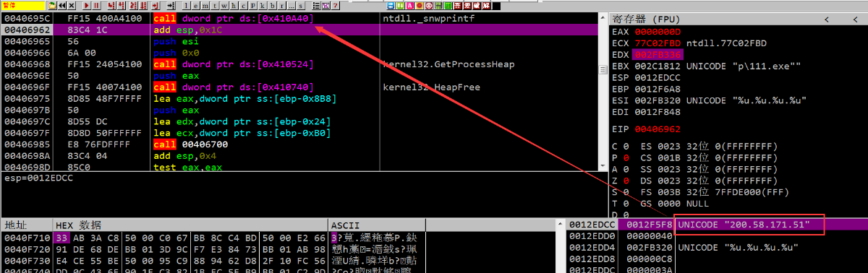Select stack row at address 0012EDD0

point(716,236)
